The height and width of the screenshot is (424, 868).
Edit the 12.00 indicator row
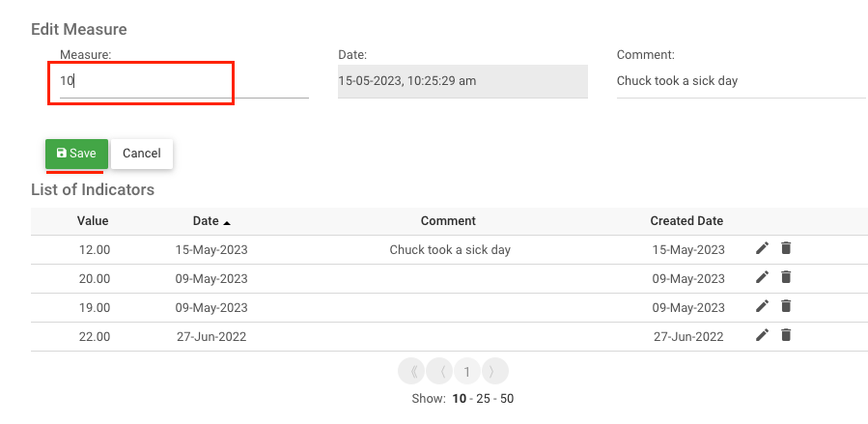click(x=762, y=249)
